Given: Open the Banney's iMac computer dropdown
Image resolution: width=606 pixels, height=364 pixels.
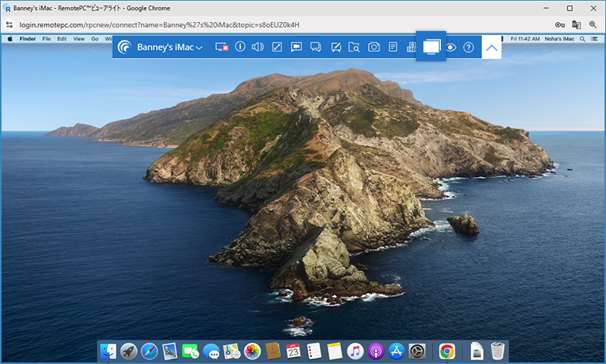Looking at the screenshot, I should (170, 47).
